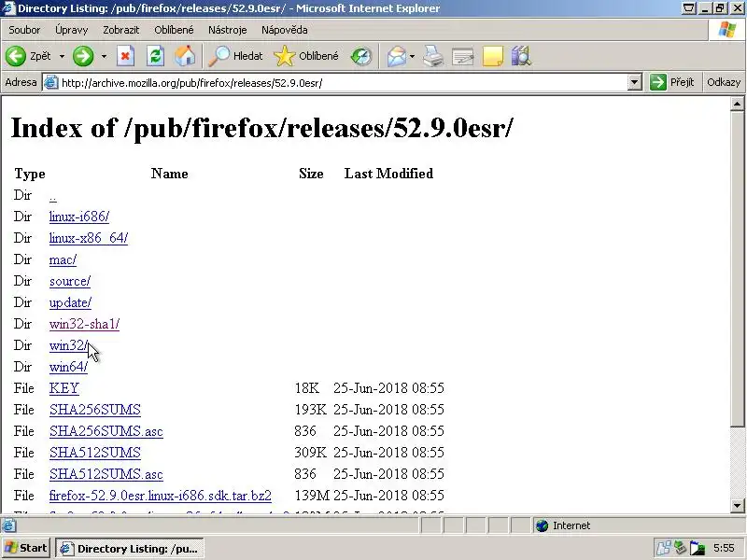Open the win32-sha1/ directory
Viewport: 747px width, 560px height.
pos(84,324)
